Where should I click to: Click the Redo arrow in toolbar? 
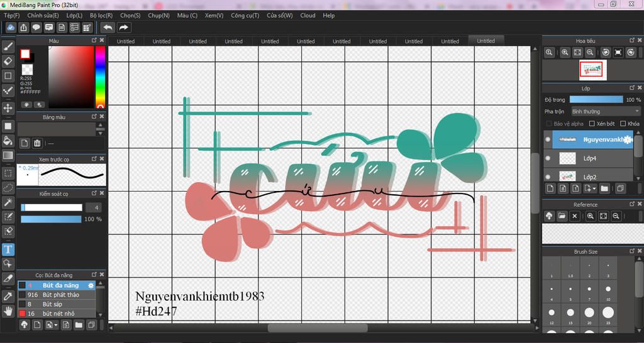(x=123, y=28)
